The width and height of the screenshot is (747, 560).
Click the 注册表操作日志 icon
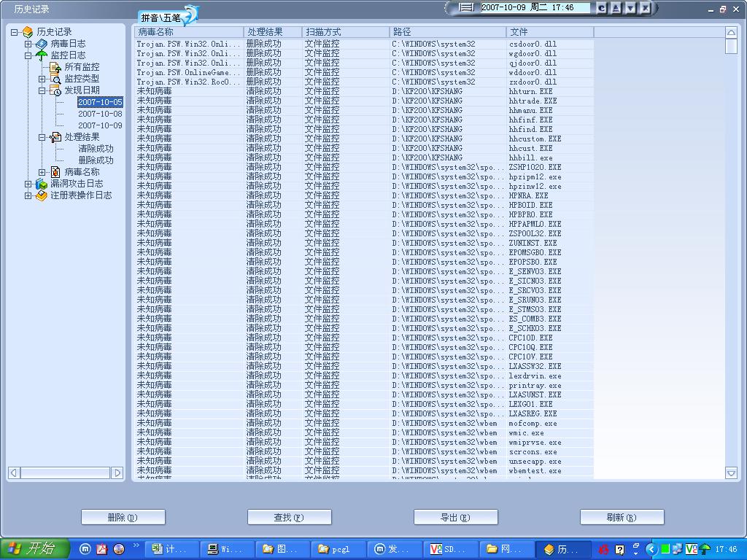pos(42,195)
